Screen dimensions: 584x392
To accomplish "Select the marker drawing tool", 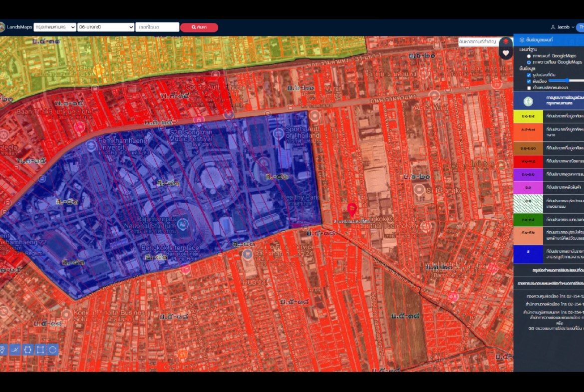I will pyautogui.click(x=2, y=350).
